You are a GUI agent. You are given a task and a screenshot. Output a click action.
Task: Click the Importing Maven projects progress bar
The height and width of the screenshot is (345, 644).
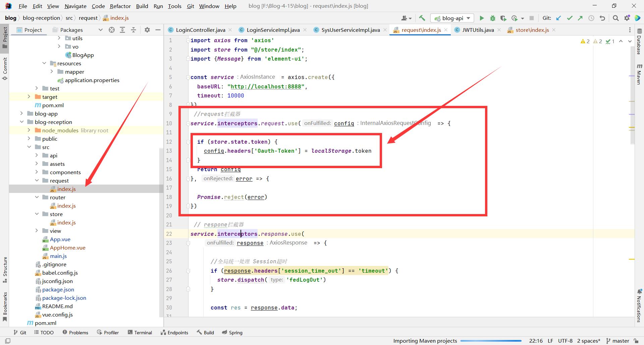(x=491, y=341)
